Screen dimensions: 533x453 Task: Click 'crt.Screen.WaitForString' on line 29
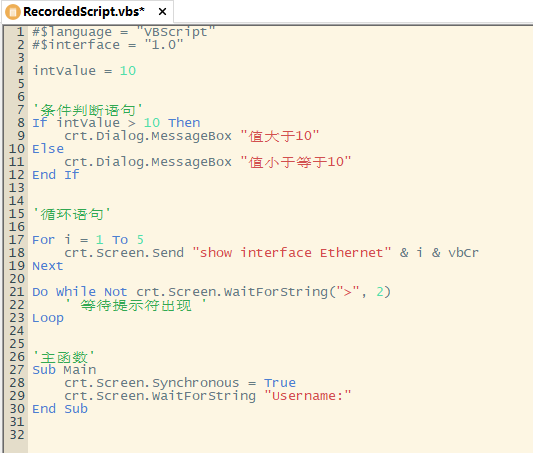(160, 396)
